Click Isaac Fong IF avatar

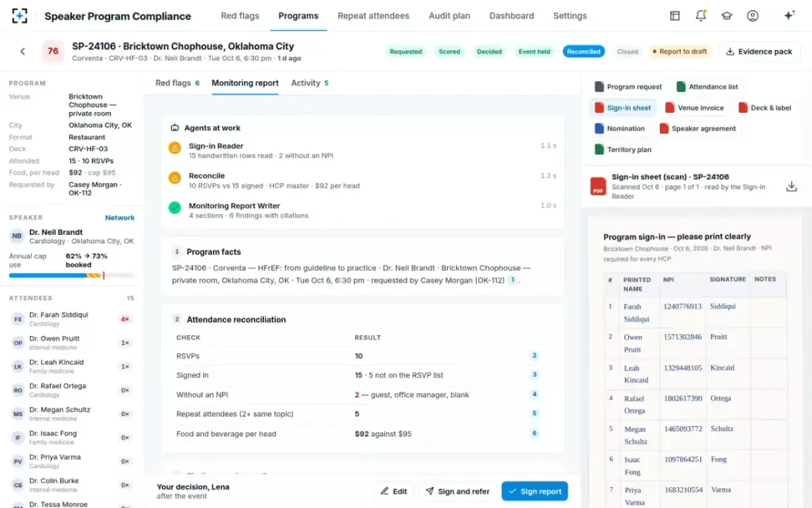[x=18, y=438]
